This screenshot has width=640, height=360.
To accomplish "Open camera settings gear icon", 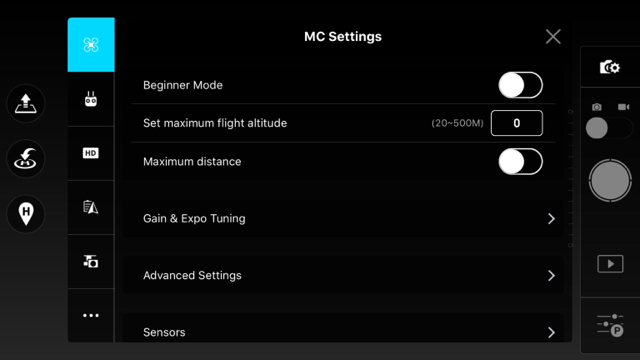I will point(610,67).
